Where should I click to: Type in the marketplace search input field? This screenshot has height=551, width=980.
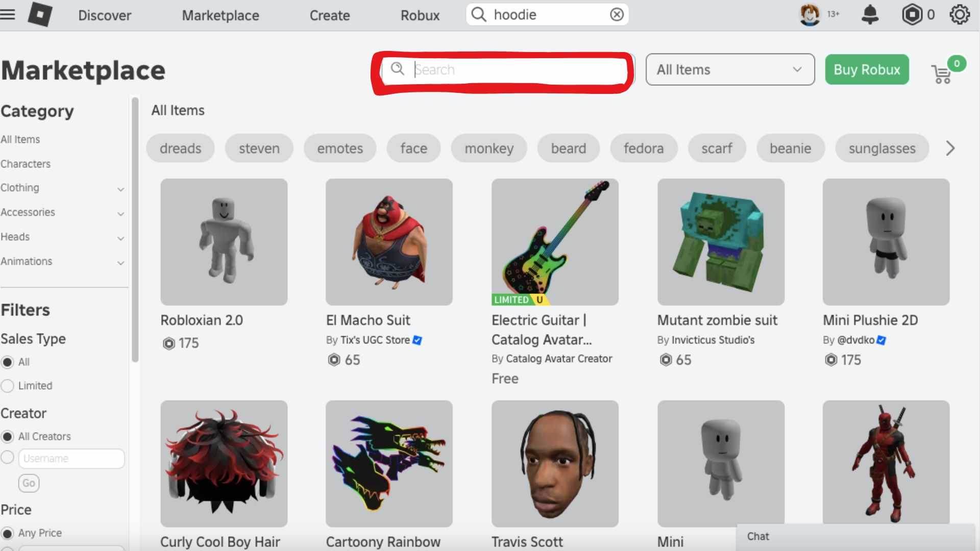(x=503, y=69)
